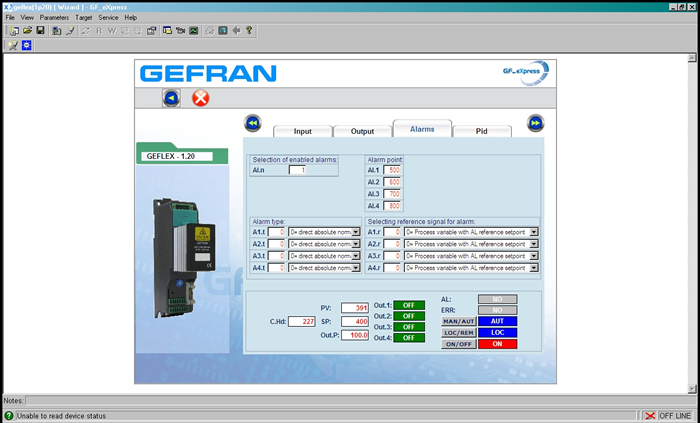Open the A4.r reference signal dropdown
This screenshot has width=700, height=423.
[x=533, y=268]
